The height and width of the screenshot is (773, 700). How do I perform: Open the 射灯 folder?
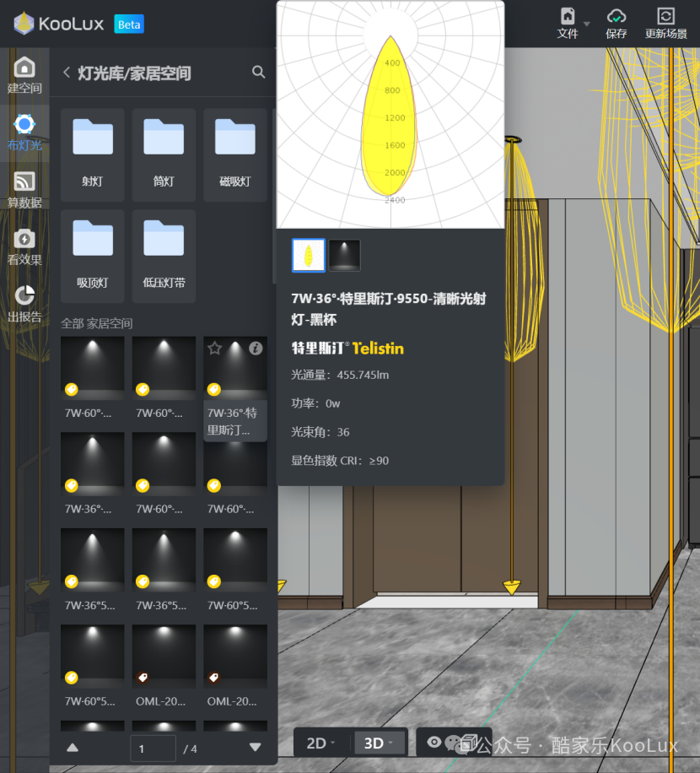point(92,154)
